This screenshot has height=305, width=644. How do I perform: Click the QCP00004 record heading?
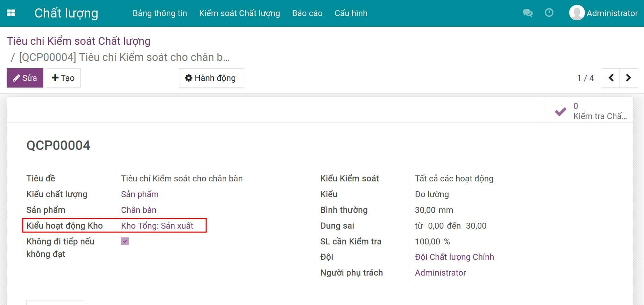[x=58, y=145]
